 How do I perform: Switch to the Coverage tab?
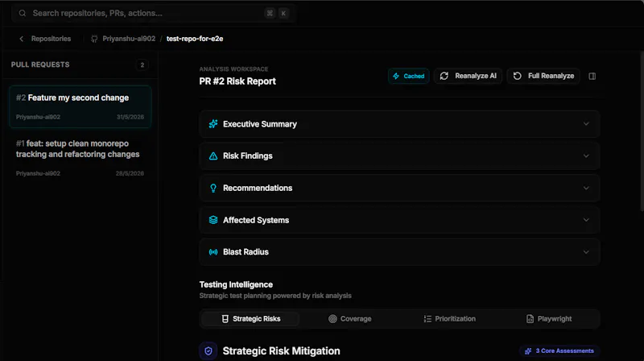350,318
